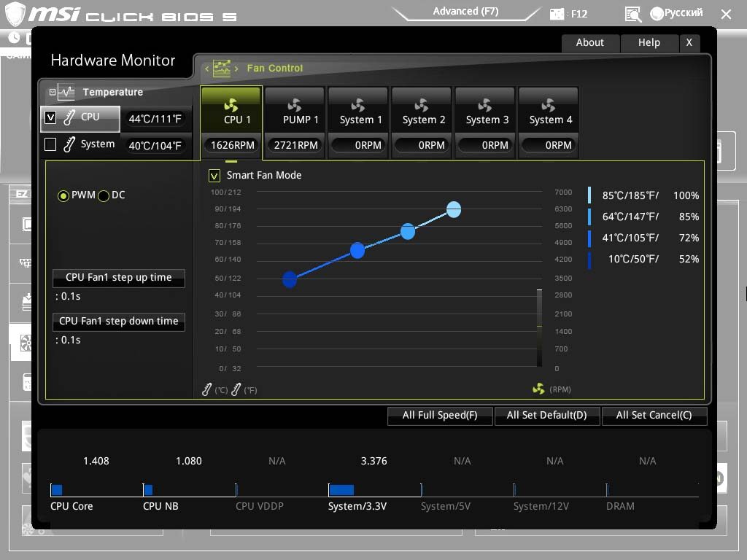Click the 40°C/104°F System temperature value
The width and height of the screenshot is (747, 560).
tap(155, 146)
